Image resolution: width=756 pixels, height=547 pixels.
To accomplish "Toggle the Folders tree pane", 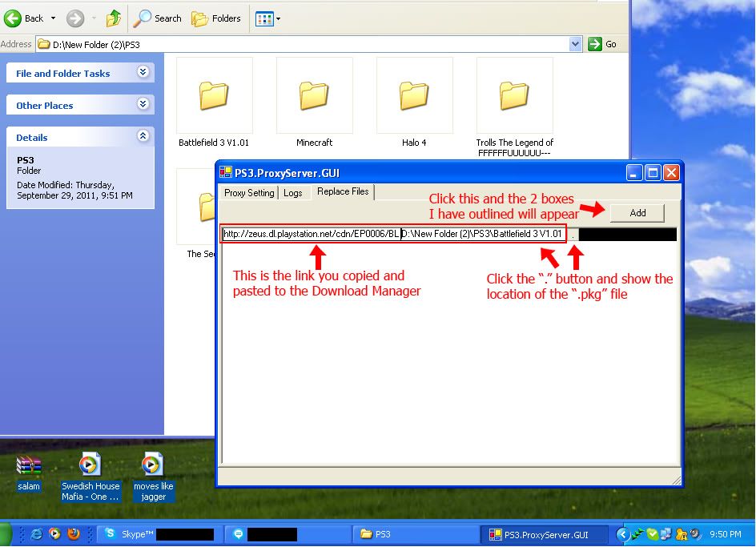I will pyautogui.click(x=216, y=18).
